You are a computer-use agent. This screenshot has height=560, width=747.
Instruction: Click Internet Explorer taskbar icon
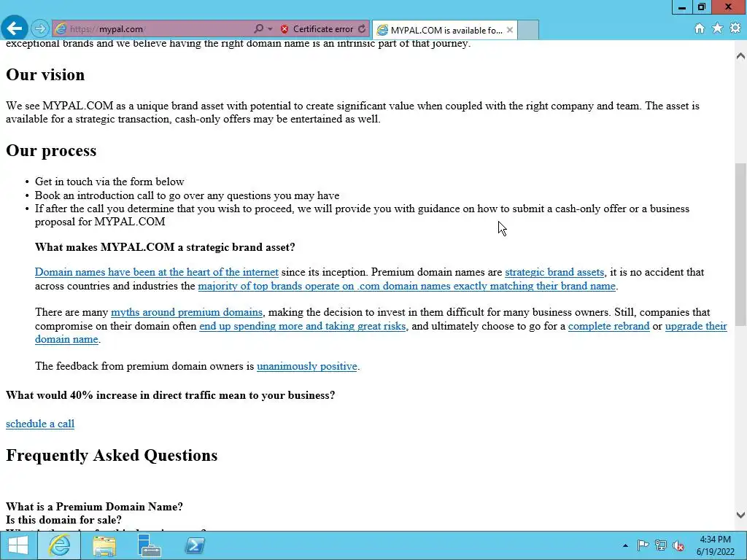[59, 545]
